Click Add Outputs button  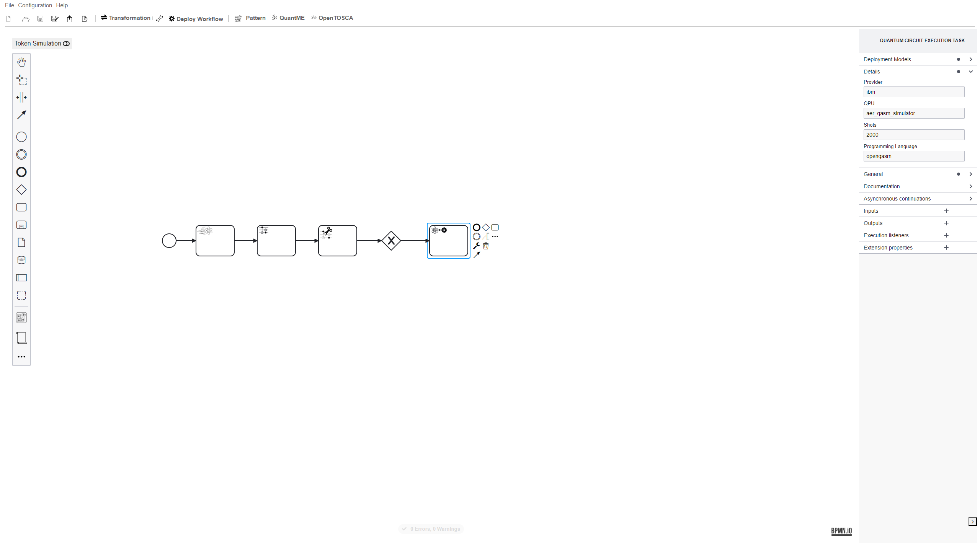tap(946, 223)
